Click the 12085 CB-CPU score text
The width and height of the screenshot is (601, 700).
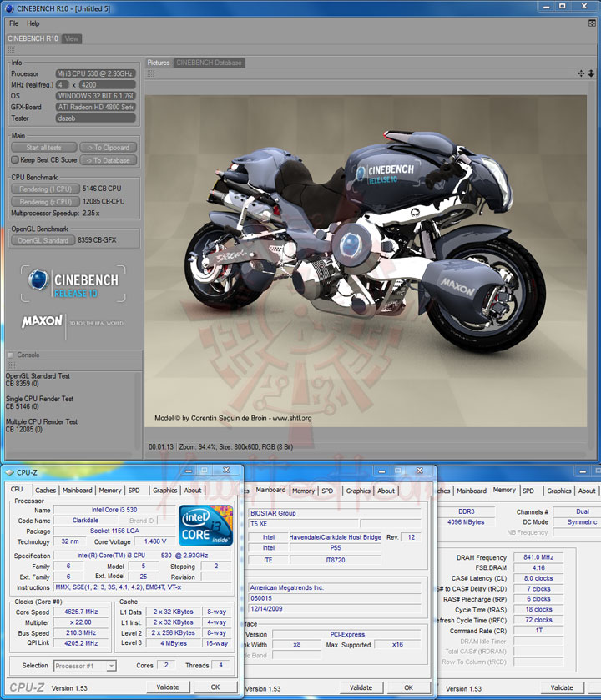click(x=104, y=201)
